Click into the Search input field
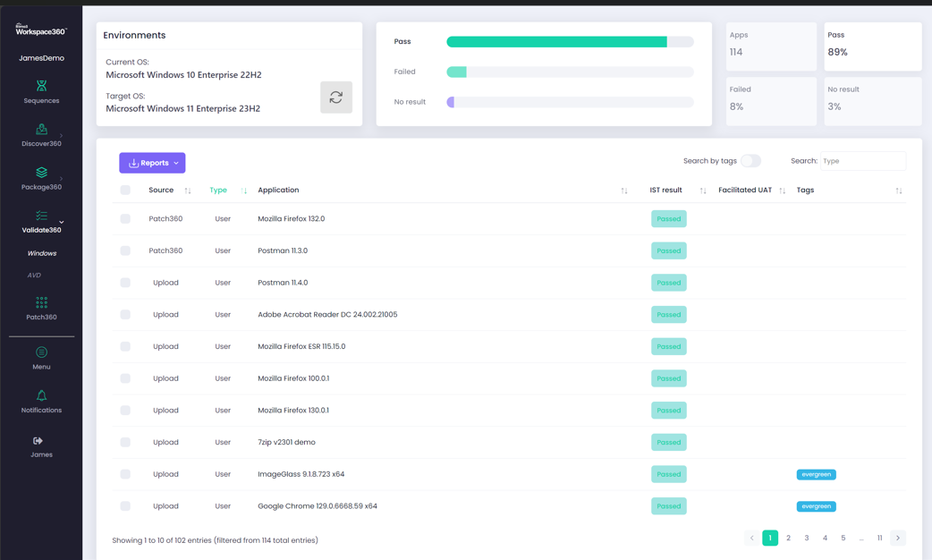The width and height of the screenshot is (932, 560). click(862, 161)
